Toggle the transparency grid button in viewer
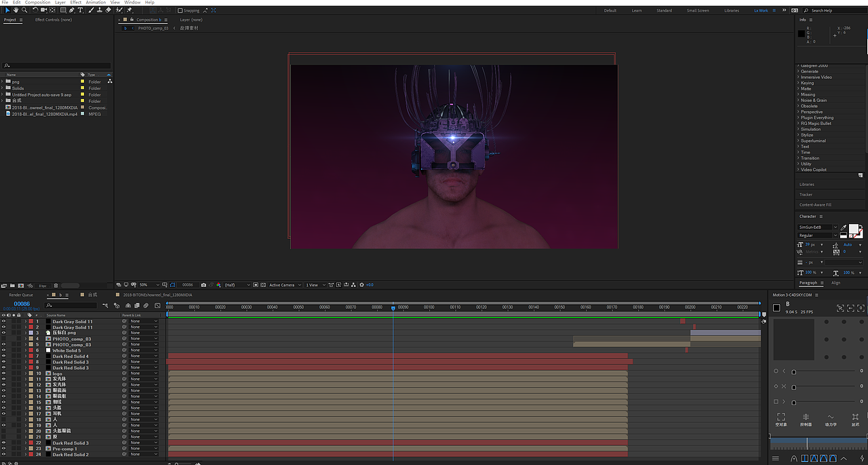Viewport: 868px width, 465px height. [262, 284]
